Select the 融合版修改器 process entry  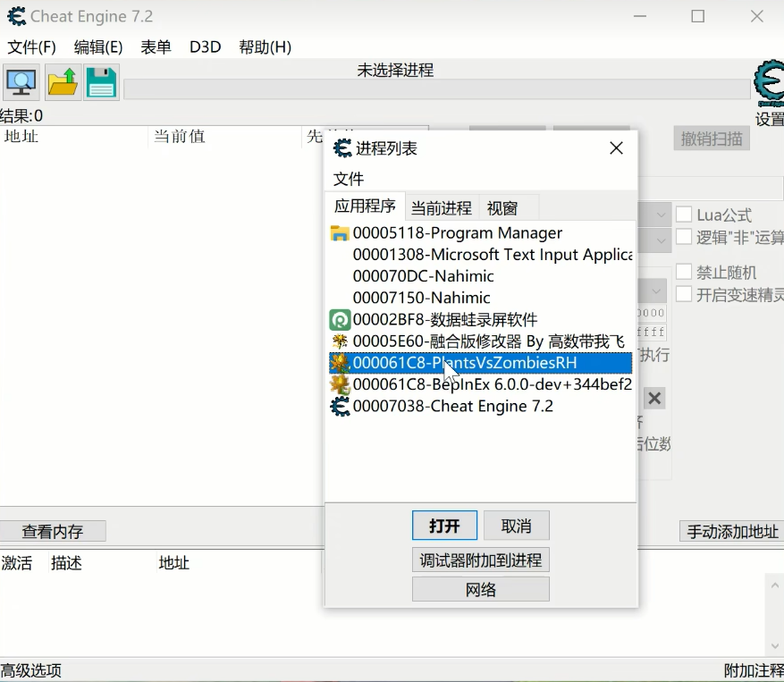click(x=487, y=341)
